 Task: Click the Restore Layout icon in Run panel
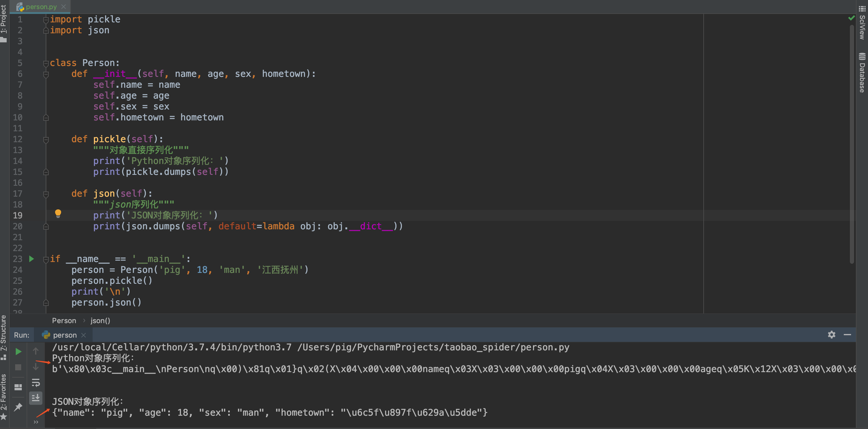[18, 387]
